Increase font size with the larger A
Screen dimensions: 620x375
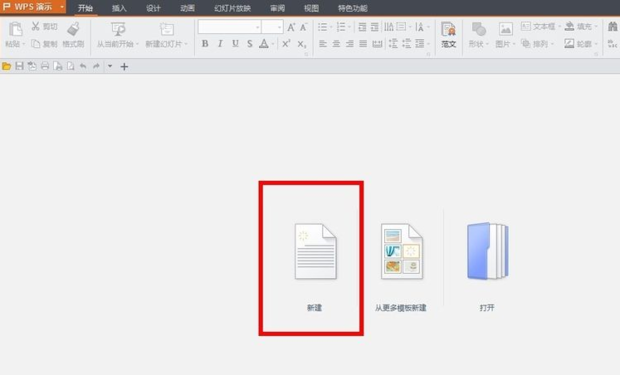point(291,27)
